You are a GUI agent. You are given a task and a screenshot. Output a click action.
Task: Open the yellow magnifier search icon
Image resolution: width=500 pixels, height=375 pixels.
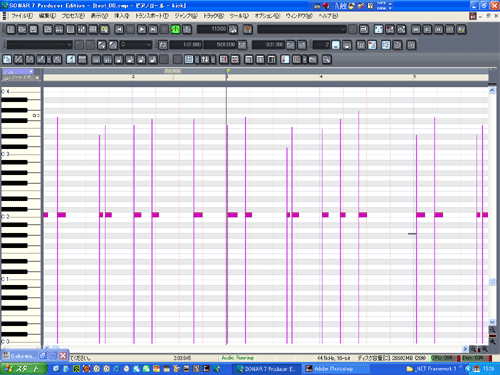click(105, 29)
